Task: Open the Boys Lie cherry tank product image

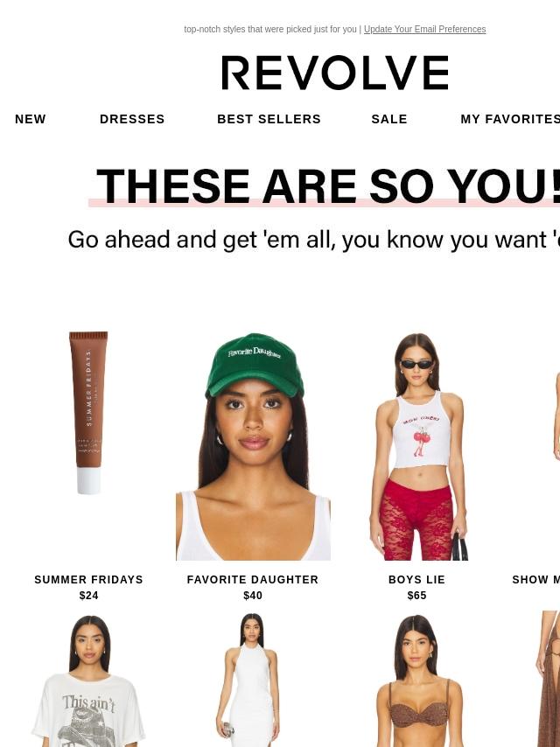Action: tap(417, 446)
